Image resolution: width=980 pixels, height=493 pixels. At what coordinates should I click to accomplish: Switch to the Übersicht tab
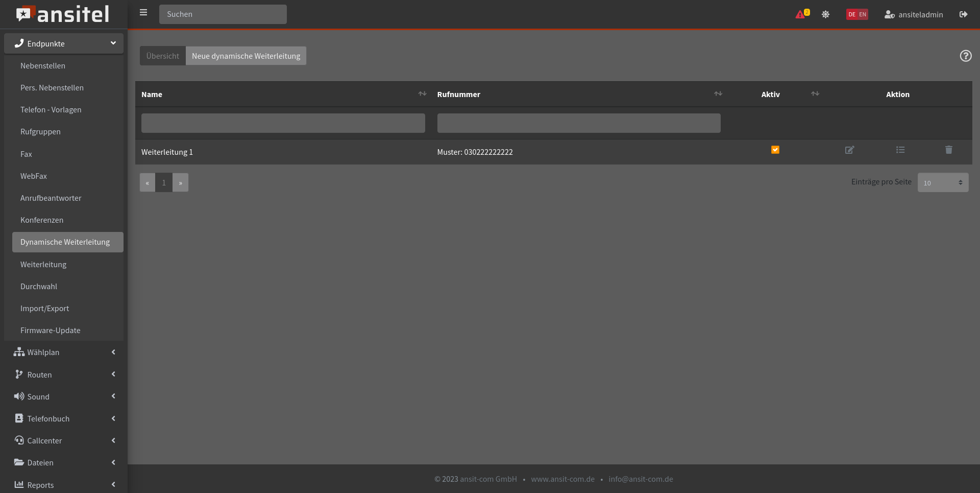(x=162, y=56)
